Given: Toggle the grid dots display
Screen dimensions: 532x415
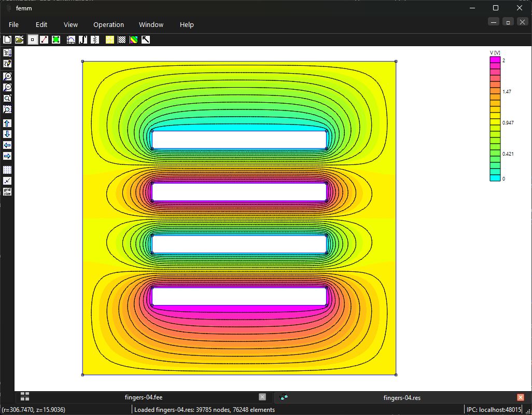Looking at the screenshot, I should 7,170.
